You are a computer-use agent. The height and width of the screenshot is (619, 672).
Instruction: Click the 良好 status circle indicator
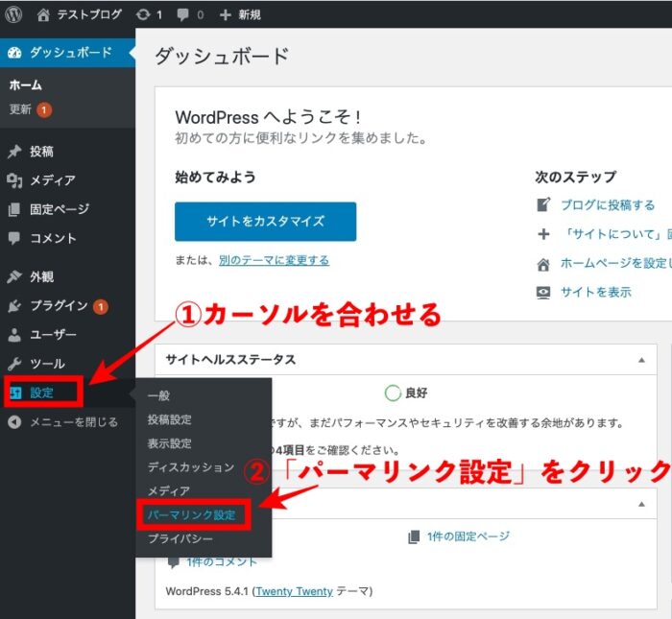click(393, 393)
